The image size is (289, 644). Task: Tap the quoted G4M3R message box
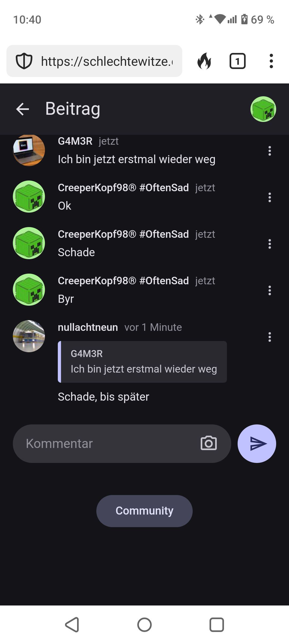[142, 362]
